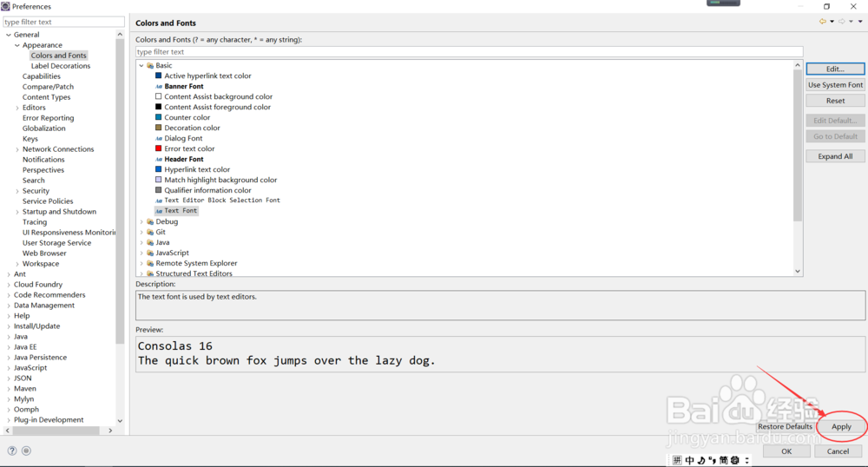The height and width of the screenshot is (467, 868).
Task: Click the Cancel button
Action: click(838, 451)
